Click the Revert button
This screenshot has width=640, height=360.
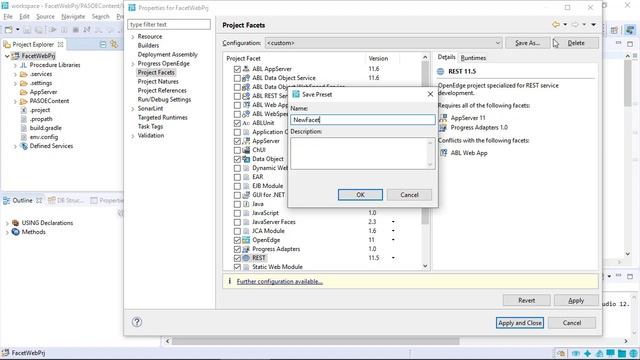pyautogui.click(x=527, y=300)
